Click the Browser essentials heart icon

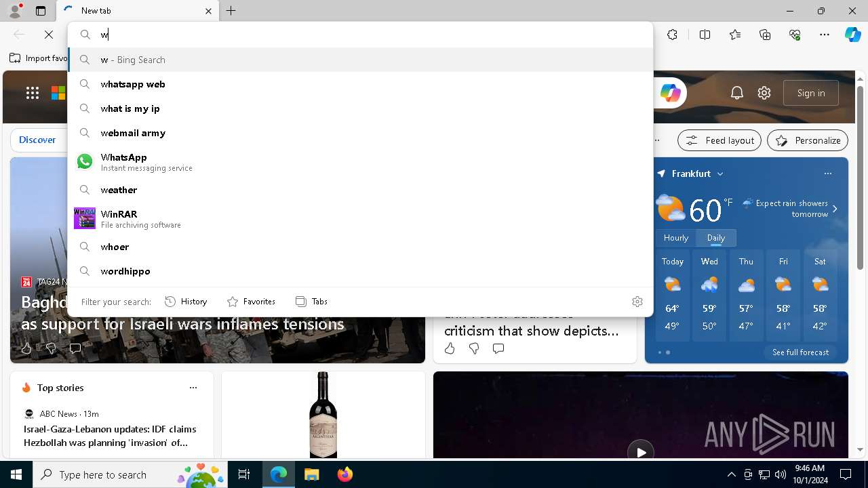pos(795,35)
